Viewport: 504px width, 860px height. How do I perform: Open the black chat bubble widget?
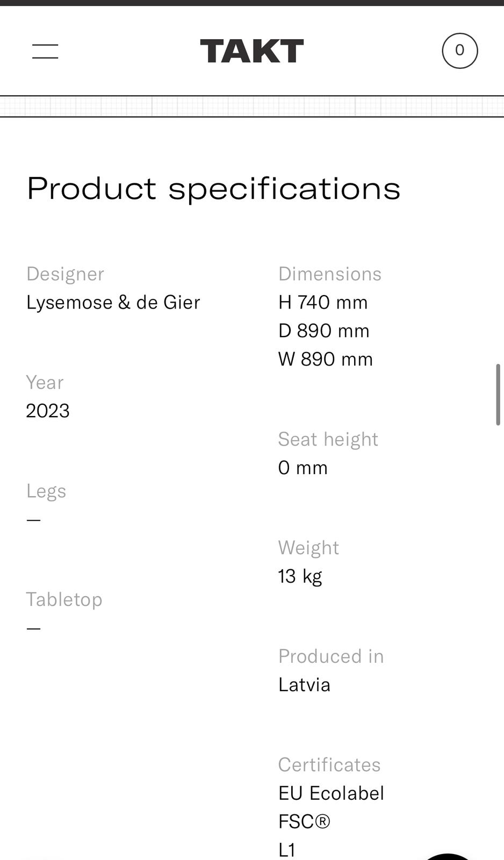[448, 856]
